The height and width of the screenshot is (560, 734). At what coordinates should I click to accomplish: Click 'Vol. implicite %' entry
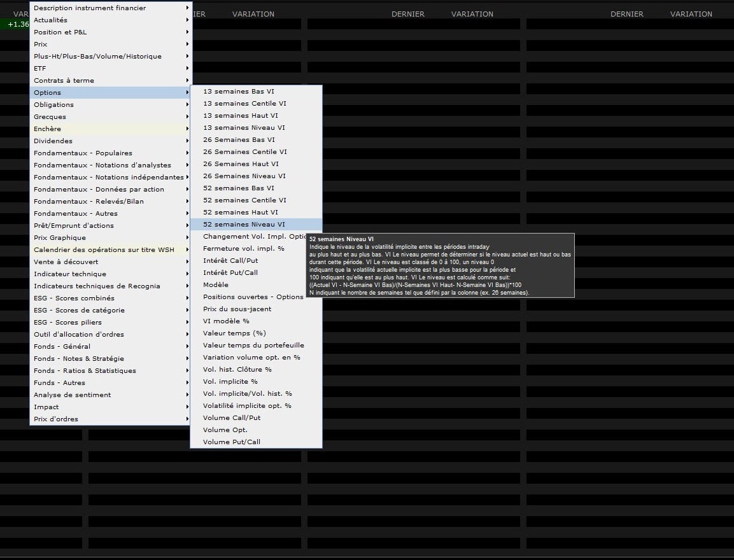(x=230, y=381)
